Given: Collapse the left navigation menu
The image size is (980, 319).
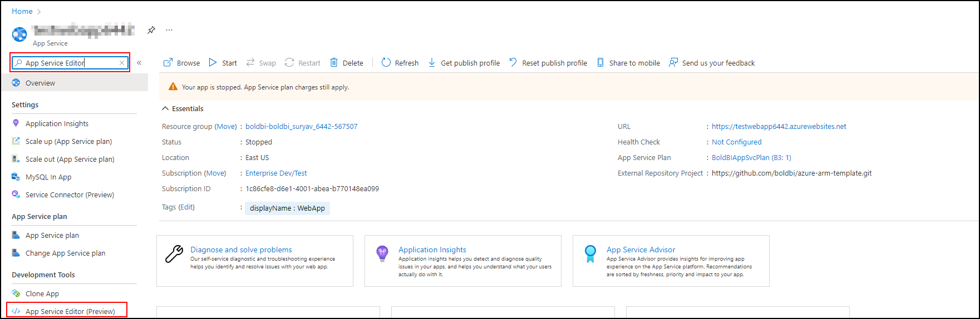Looking at the screenshot, I should click(139, 63).
